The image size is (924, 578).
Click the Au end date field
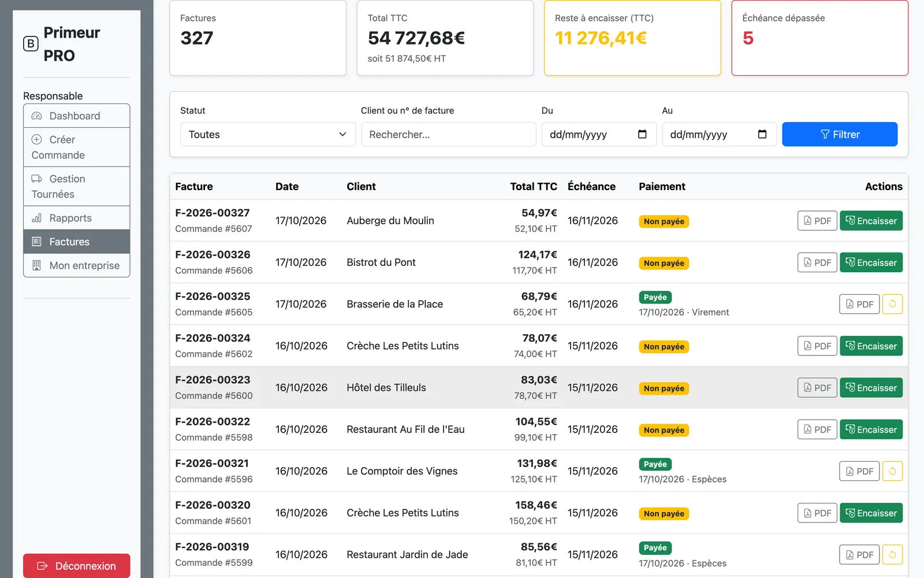coord(719,134)
